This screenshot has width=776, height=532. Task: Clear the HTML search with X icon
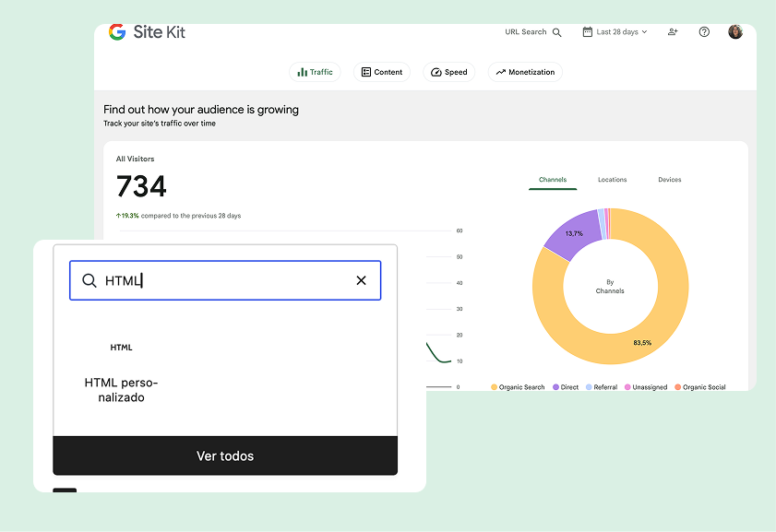pyautogui.click(x=361, y=280)
